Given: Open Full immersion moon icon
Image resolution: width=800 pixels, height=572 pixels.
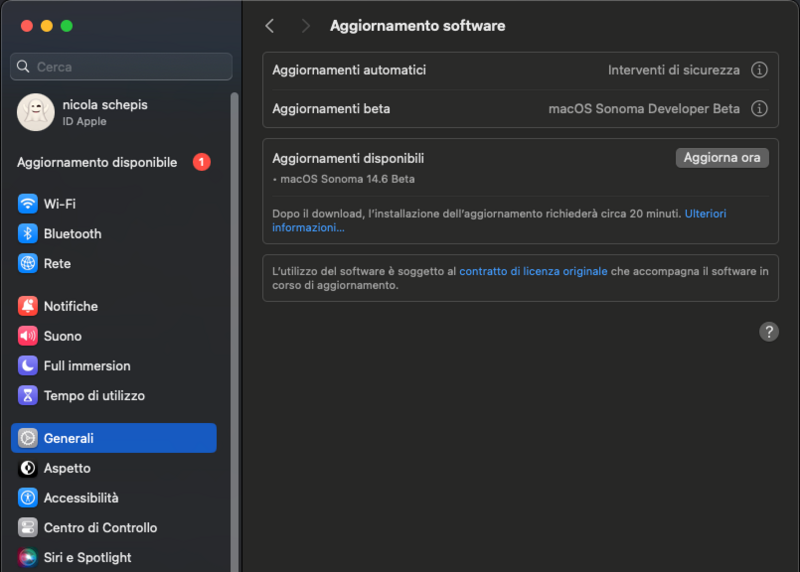Looking at the screenshot, I should 28,366.
